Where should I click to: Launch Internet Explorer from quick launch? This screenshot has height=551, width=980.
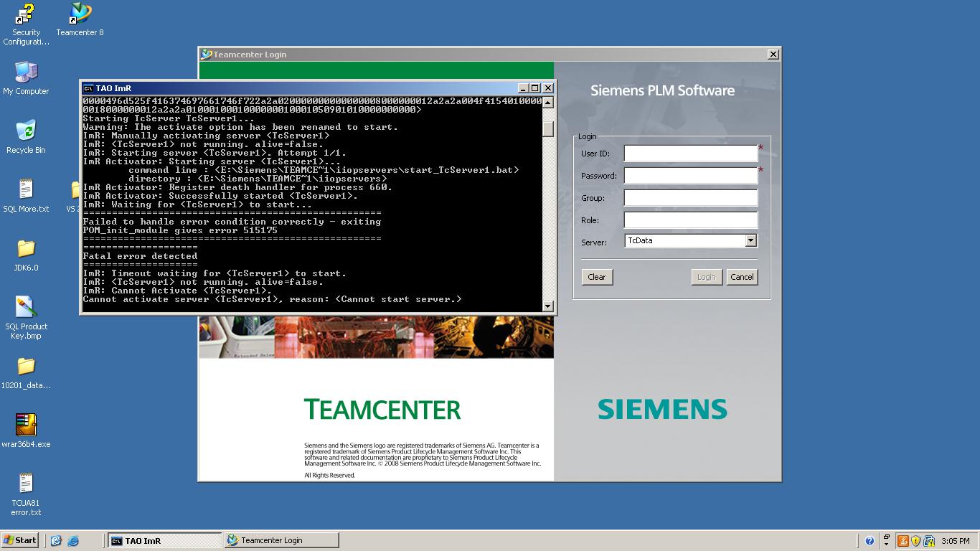(72, 541)
